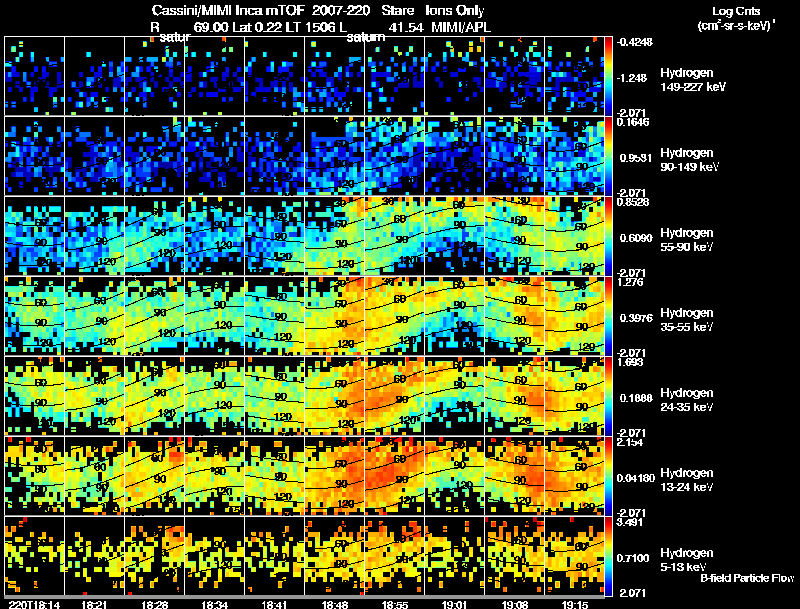Click the 'Hydrogen 55-90 keV' row label
This screenshot has width=800, height=609.
coord(687,240)
